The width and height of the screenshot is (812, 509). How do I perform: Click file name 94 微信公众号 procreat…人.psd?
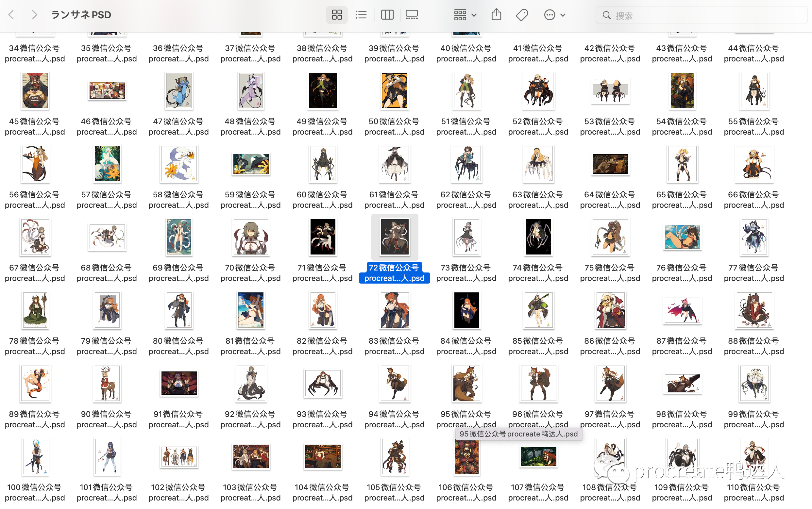[395, 419]
